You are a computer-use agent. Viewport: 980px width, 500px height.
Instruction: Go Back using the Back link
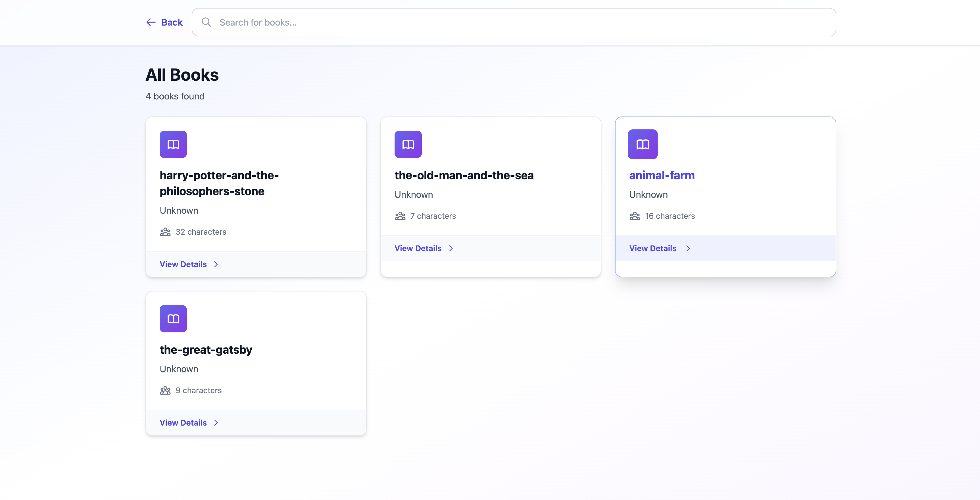click(172, 22)
